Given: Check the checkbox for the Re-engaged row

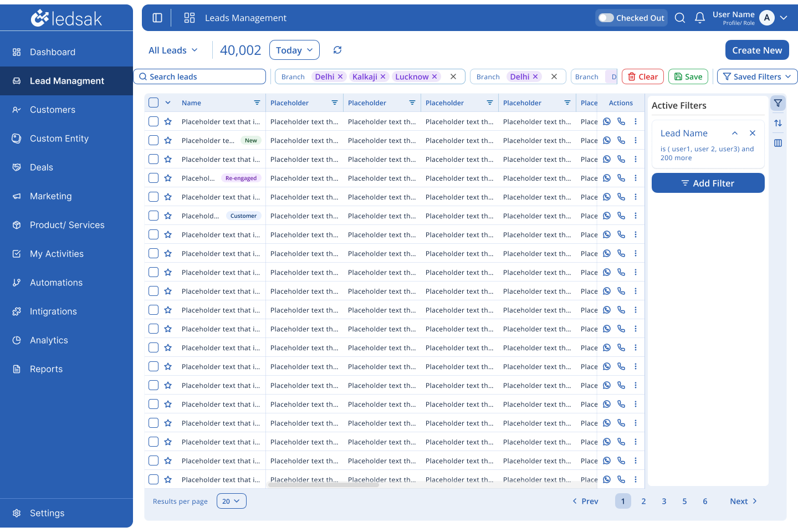Looking at the screenshot, I should [x=154, y=178].
